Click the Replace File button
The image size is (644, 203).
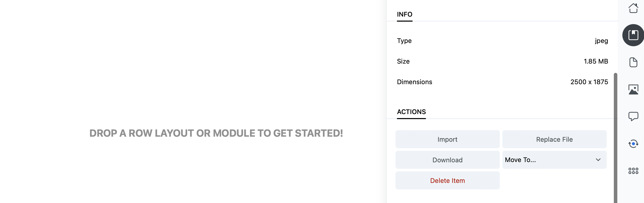[554, 139]
